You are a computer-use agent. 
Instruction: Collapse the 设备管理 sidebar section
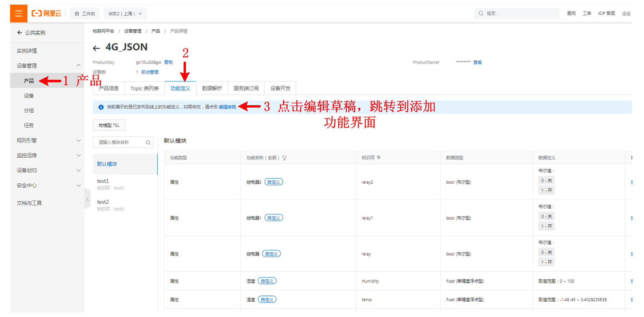point(78,65)
